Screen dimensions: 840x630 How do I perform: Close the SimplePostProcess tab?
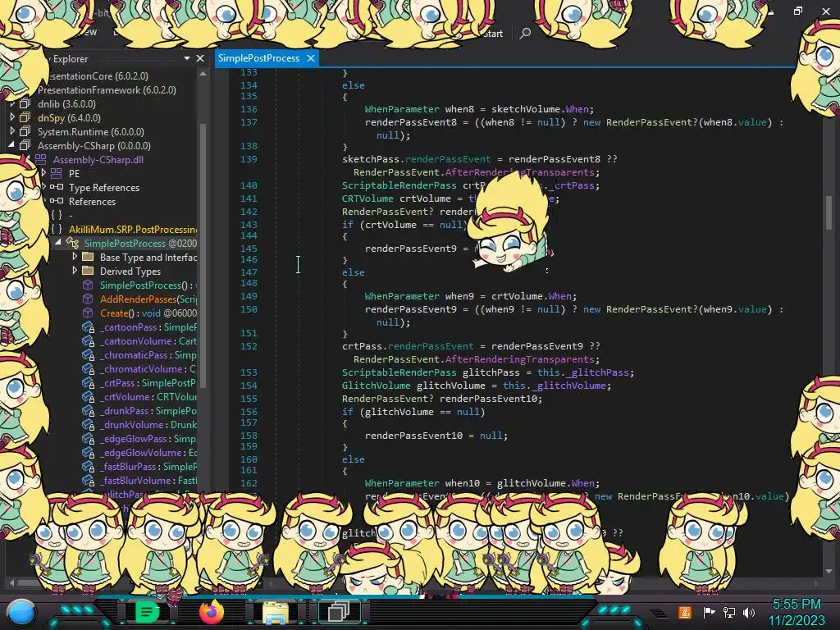pyautogui.click(x=311, y=58)
